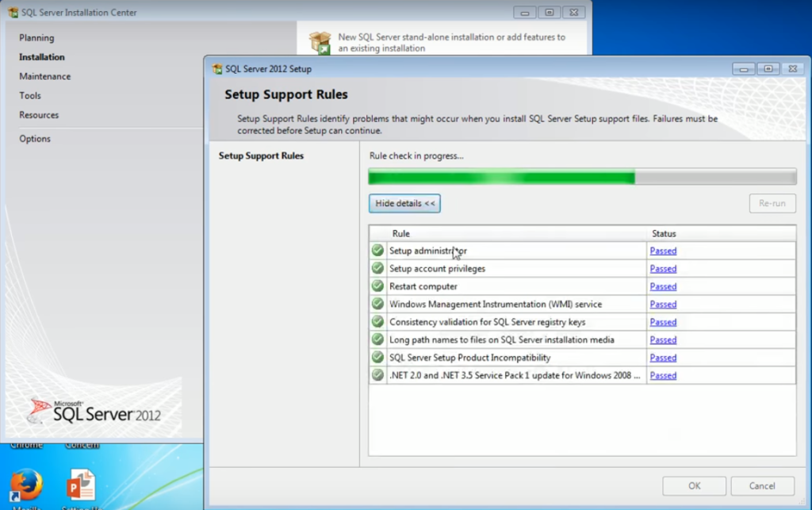Click the green check beside Restart computer
This screenshot has width=812, height=510.
pyautogui.click(x=377, y=286)
